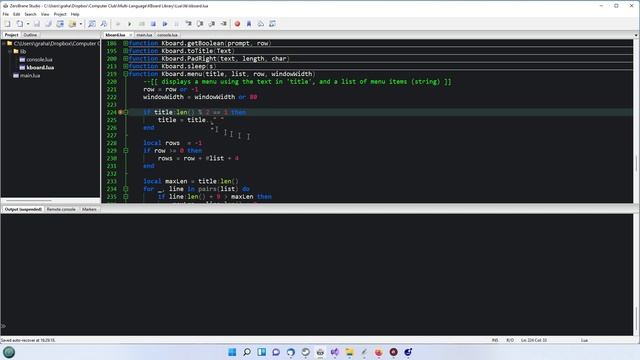
Task: Click the Stop debugging icon
Action: (153, 24)
